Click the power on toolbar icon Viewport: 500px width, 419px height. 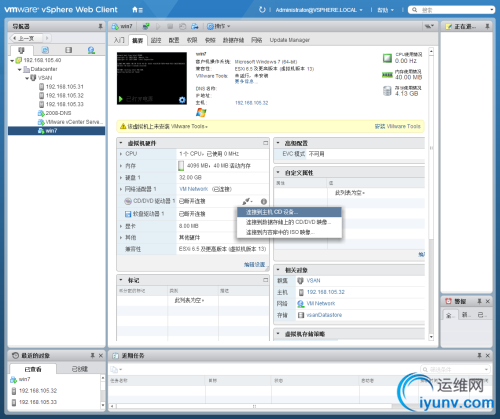[158, 26]
